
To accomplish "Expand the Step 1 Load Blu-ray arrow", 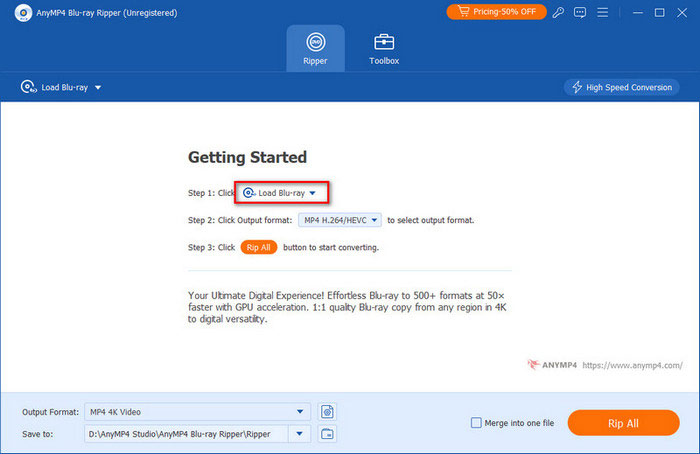I will 312,193.
